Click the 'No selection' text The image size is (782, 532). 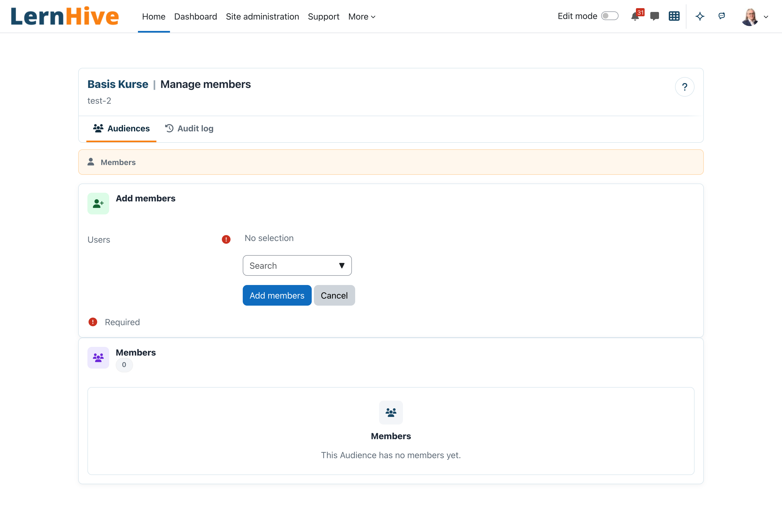[x=269, y=238]
